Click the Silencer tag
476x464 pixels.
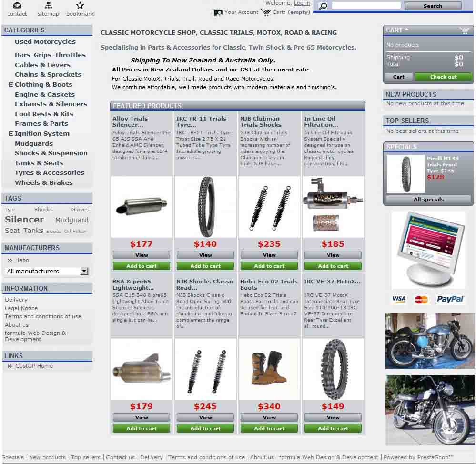coord(24,220)
